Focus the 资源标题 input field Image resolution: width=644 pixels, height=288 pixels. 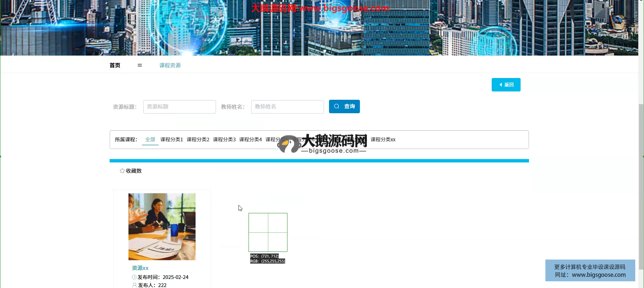[x=179, y=107]
